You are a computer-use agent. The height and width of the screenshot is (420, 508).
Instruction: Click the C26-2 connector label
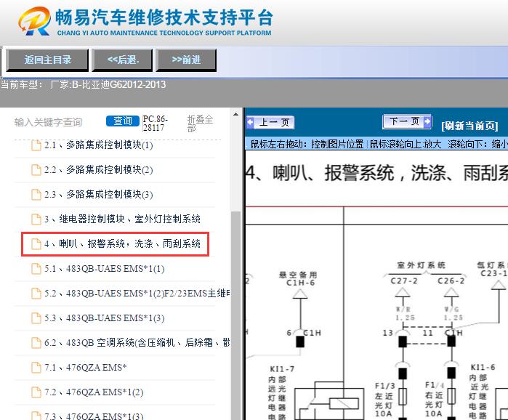(x=451, y=281)
